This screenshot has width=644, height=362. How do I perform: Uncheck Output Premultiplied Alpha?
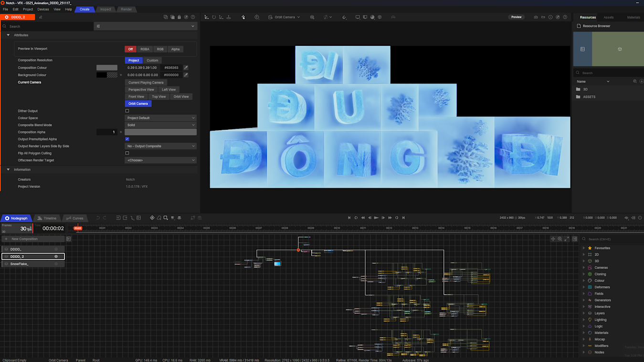tap(127, 139)
